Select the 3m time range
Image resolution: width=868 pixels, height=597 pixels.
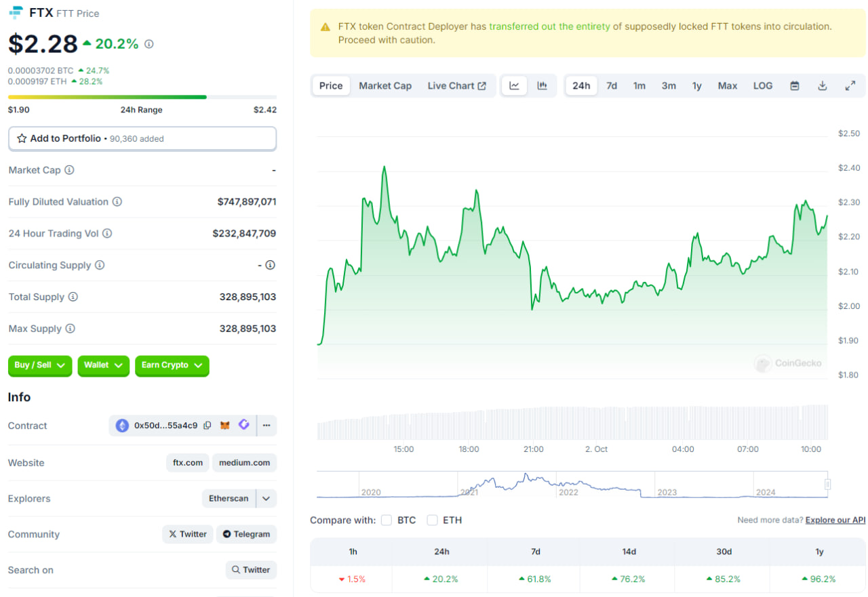(669, 86)
